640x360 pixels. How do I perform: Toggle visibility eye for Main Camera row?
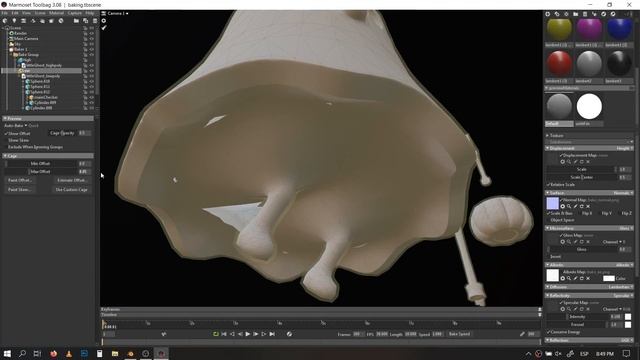(92, 39)
